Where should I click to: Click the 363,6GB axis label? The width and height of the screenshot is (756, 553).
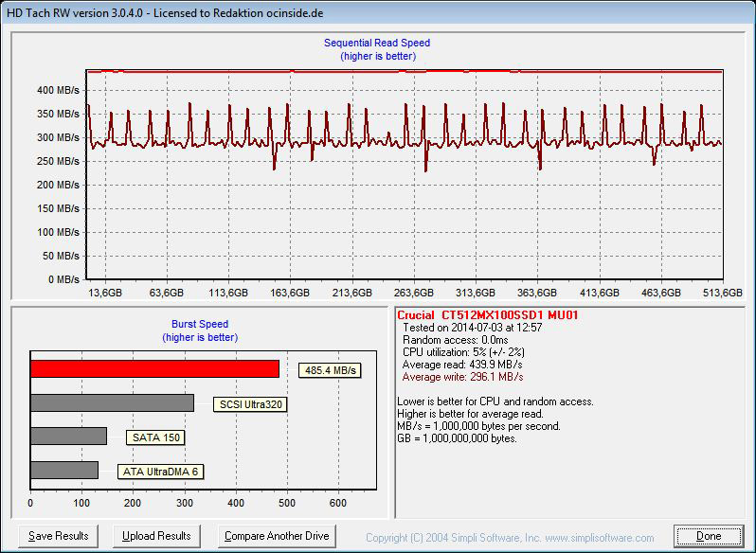pos(537,293)
